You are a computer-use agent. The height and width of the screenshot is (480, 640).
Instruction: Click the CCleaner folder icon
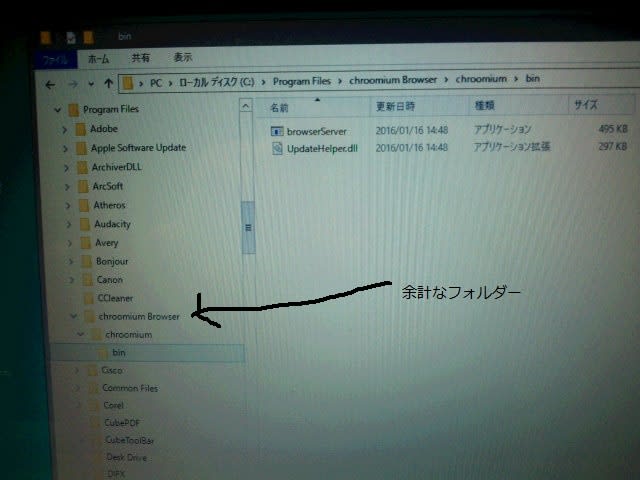pyautogui.click(x=87, y=298)
